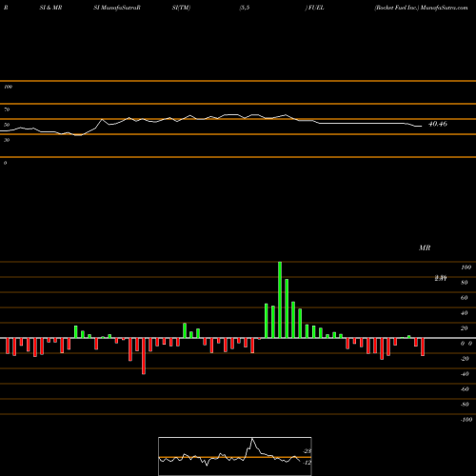
Task: Select the MR panel title label
Action: tap(425, 248)
